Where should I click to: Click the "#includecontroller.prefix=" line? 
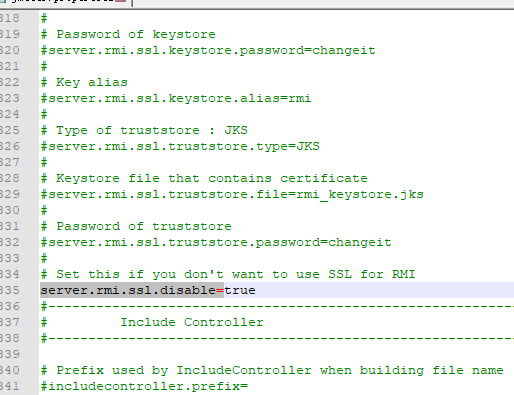point(144,386)
